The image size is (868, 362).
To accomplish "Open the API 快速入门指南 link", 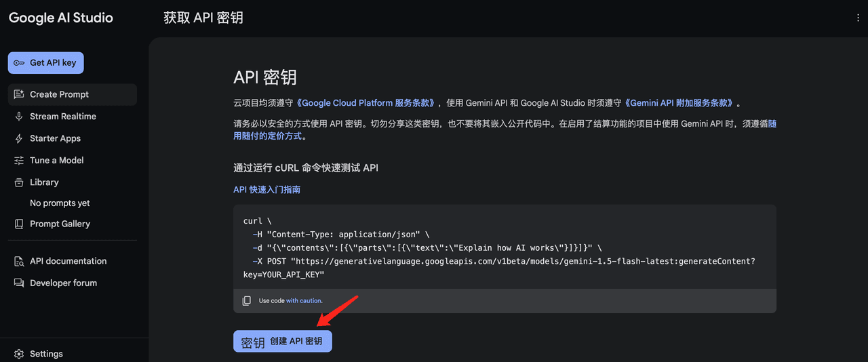I will (267, 190).
